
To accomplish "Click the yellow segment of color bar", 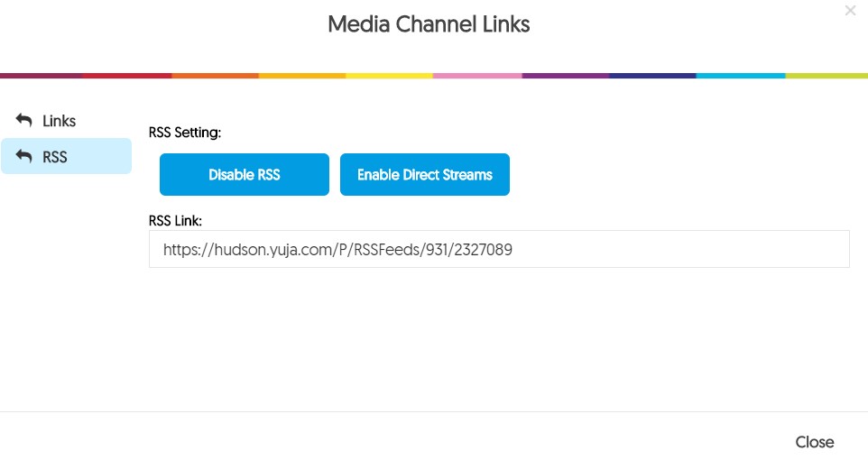I will click(x=390, y=75).
